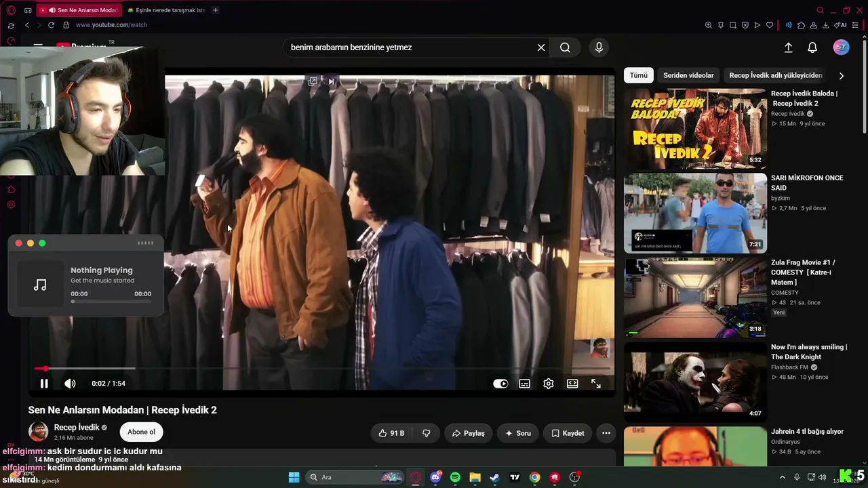
Task: Enter fullscreen in the video player
Action: pyautogui.click(x=596, y=384)
